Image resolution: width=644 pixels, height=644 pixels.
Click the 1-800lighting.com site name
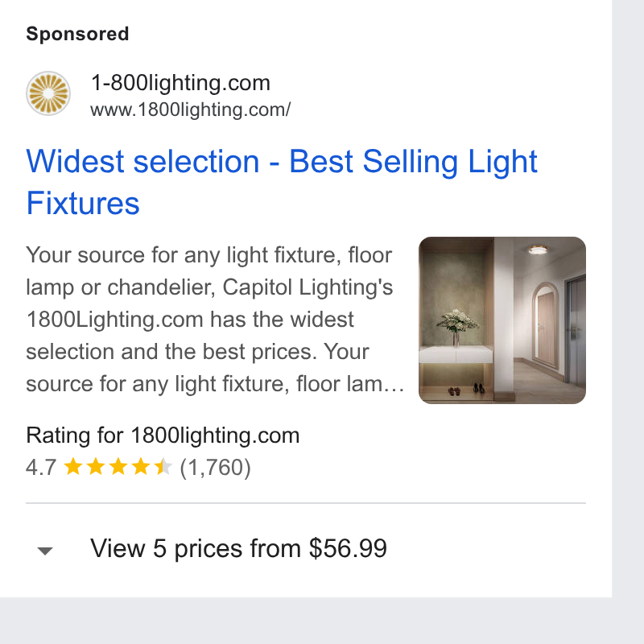[x=180, y=83]
